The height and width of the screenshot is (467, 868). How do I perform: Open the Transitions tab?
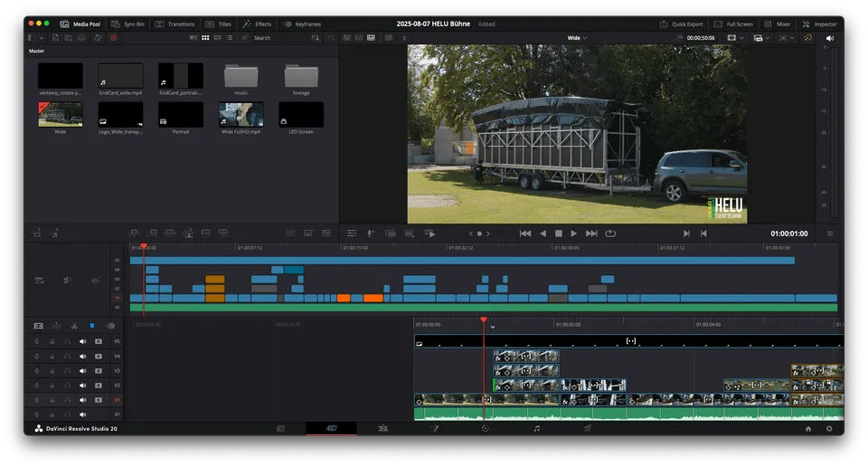(175, 24)
